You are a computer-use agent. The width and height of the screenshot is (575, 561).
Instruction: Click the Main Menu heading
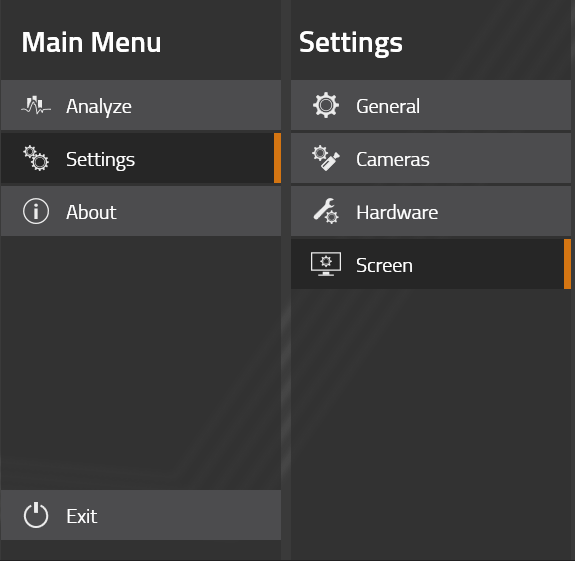(x=91, y=43)
